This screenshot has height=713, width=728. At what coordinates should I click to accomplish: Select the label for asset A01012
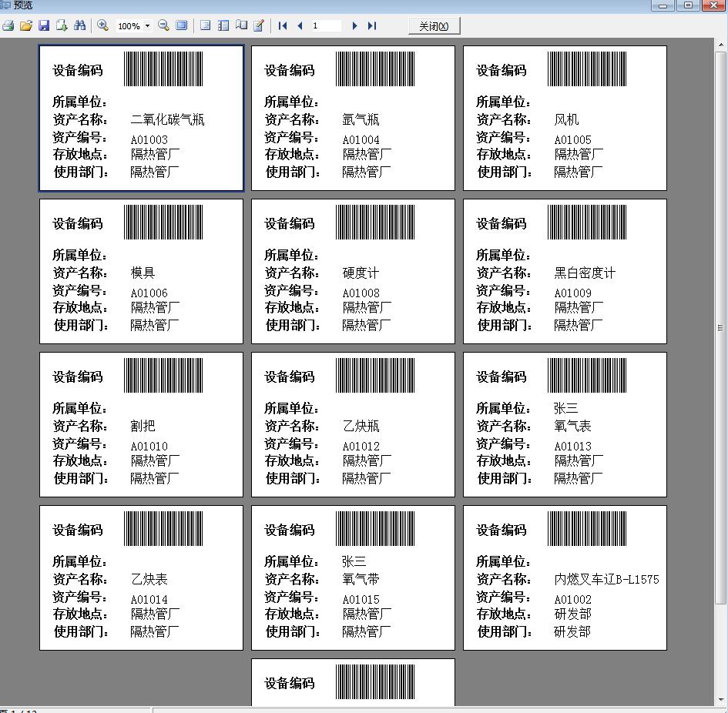pos(353,425)
